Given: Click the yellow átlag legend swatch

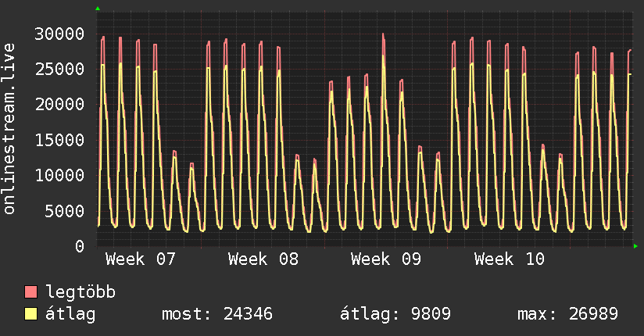Looking at the screenshot, I should 30,314.
